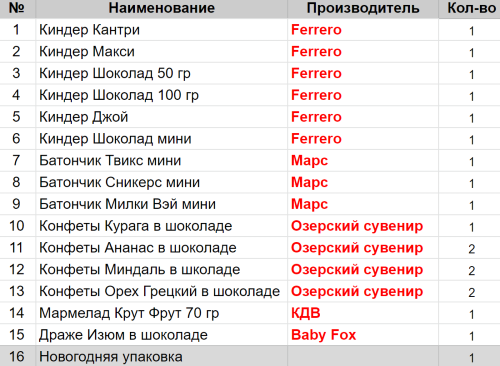Click the Киндер Макси cell

point(161,52)
